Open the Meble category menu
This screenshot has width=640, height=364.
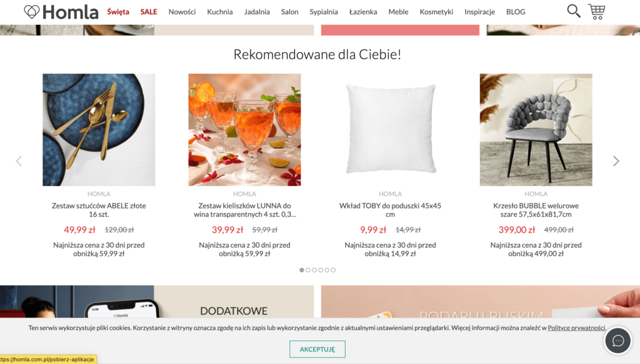pyautogui.click(x=398, y=12)
